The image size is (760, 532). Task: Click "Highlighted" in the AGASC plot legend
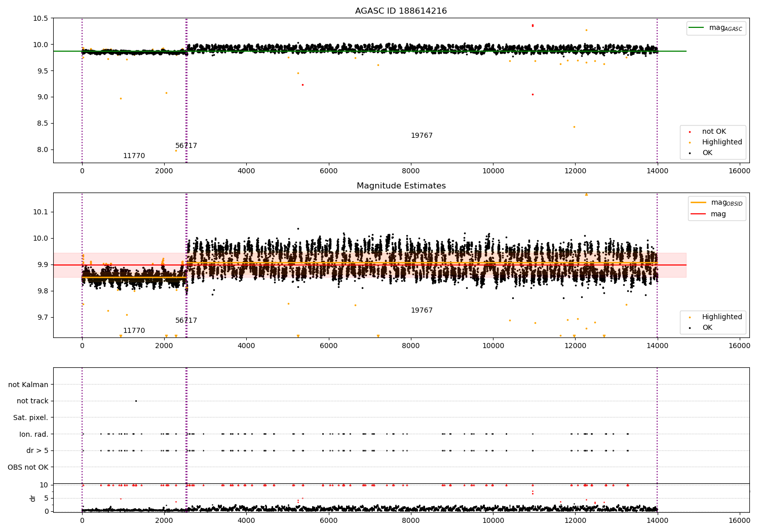[x=721, y=142]
